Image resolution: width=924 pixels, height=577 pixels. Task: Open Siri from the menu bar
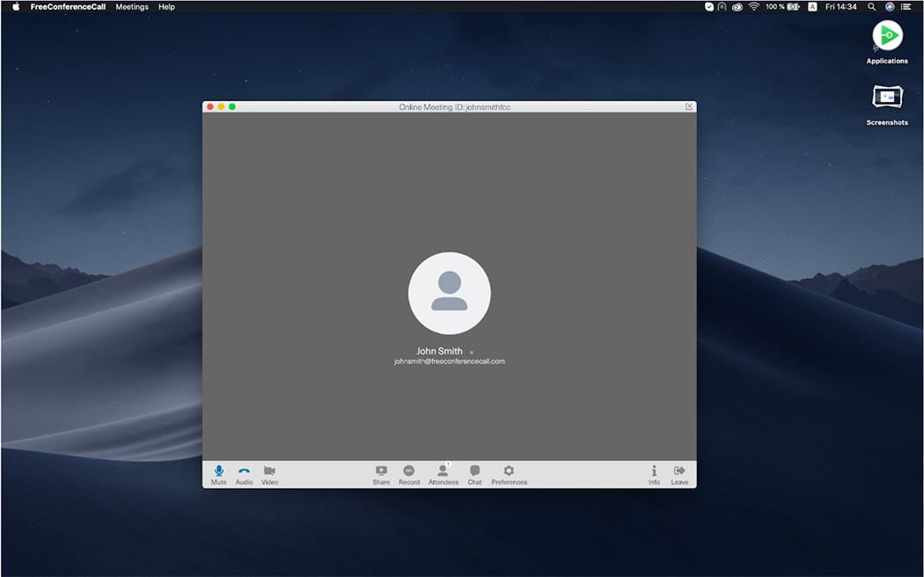coord(889,6)
